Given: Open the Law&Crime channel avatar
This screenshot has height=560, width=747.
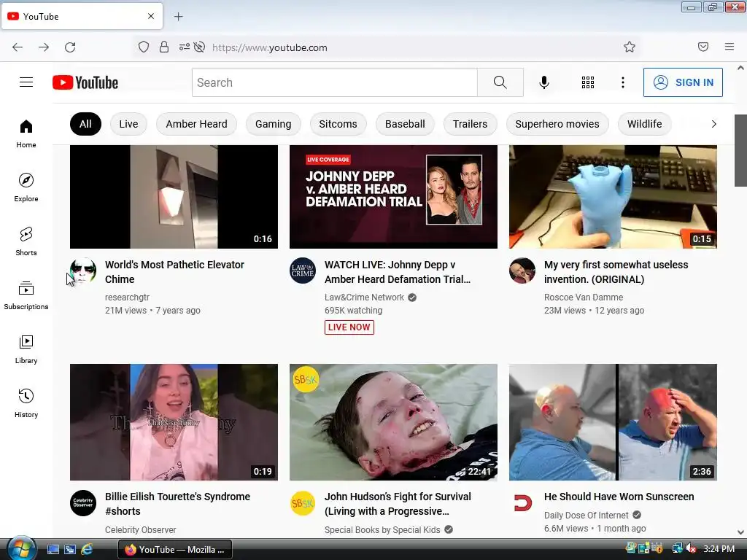Looking at the screenshot, I should click(303, 271).
